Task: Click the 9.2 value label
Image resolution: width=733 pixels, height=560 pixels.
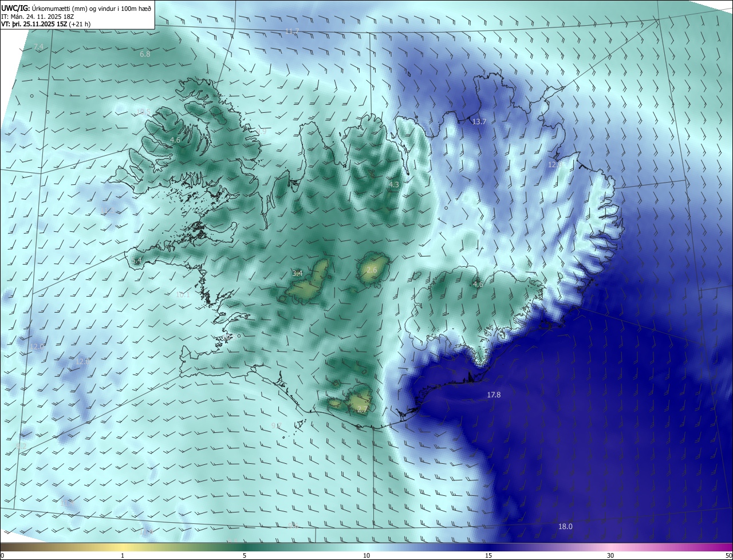Action: click(x=22, y=445)
